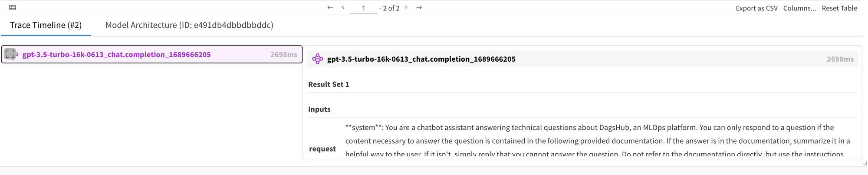Image resolution: width=868 pixels, height=175 pixels.
Task: Go to previous page chevron
Action: tap(343, 7)
